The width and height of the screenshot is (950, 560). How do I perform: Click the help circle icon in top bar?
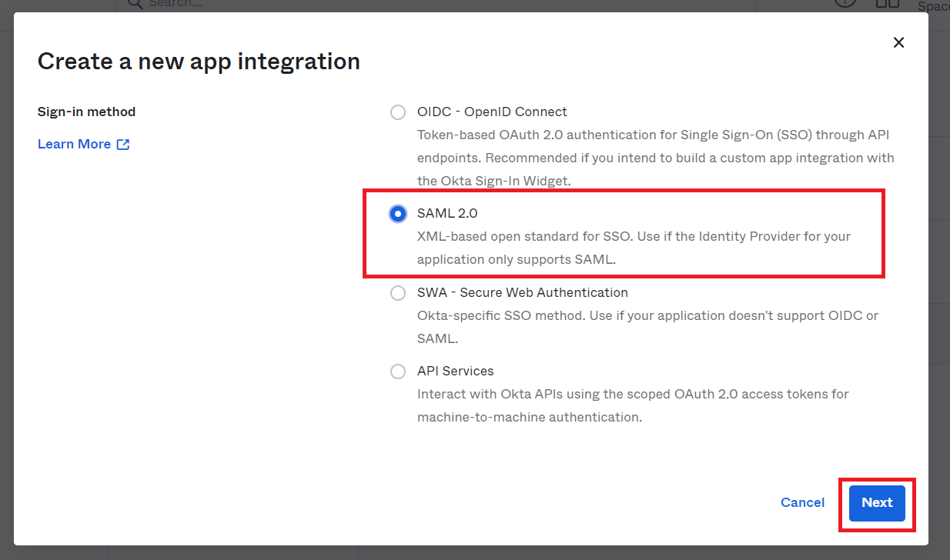pyautogui.click(x=845, y=3)
